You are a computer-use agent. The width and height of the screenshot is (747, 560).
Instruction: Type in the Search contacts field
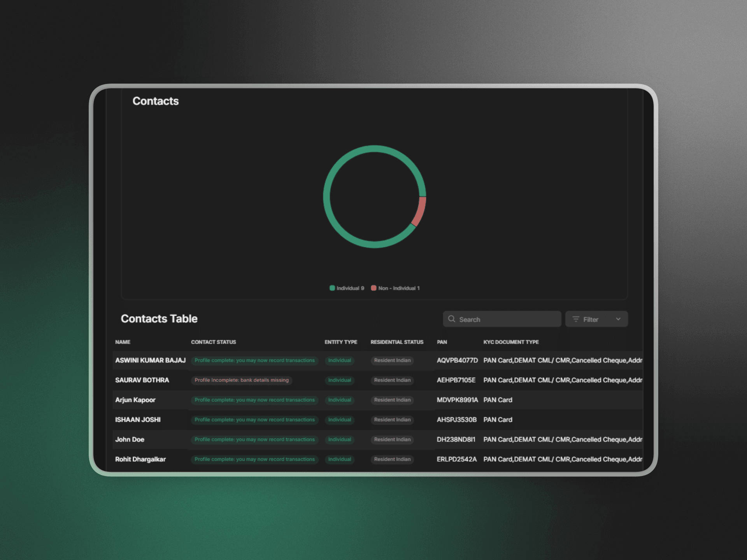click(506, 319)
